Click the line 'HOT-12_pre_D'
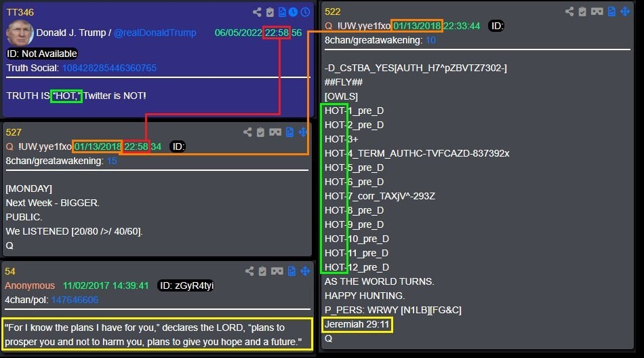The height and width of the screenshot is (358, 644). [357, 267]
